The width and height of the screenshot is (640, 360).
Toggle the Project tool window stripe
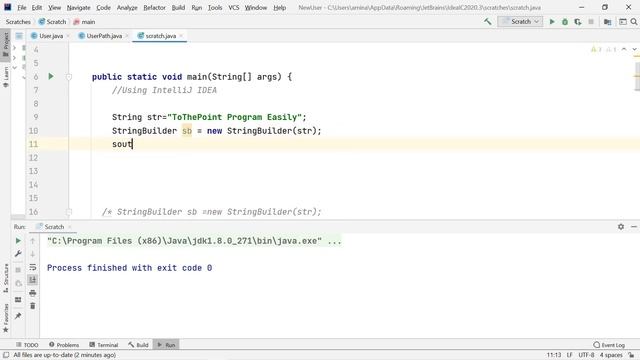(x=5, y=44)
